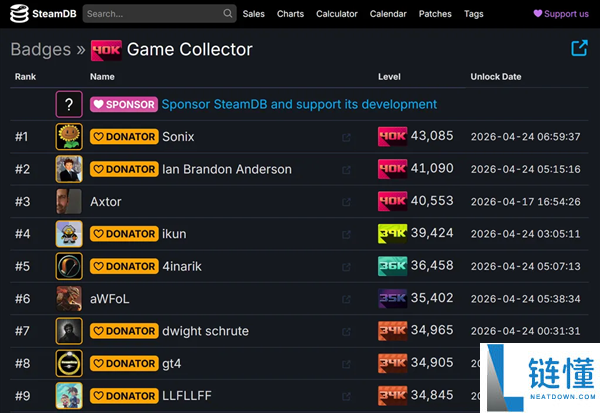This screenshot has width=600, height=413.
Task: Open ikun's profile link
Action: [174, 234]
